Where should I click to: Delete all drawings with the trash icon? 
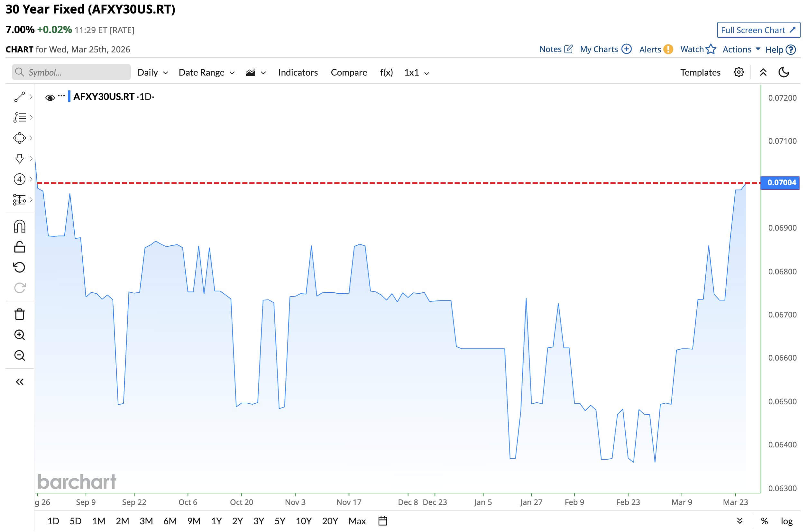19,314
